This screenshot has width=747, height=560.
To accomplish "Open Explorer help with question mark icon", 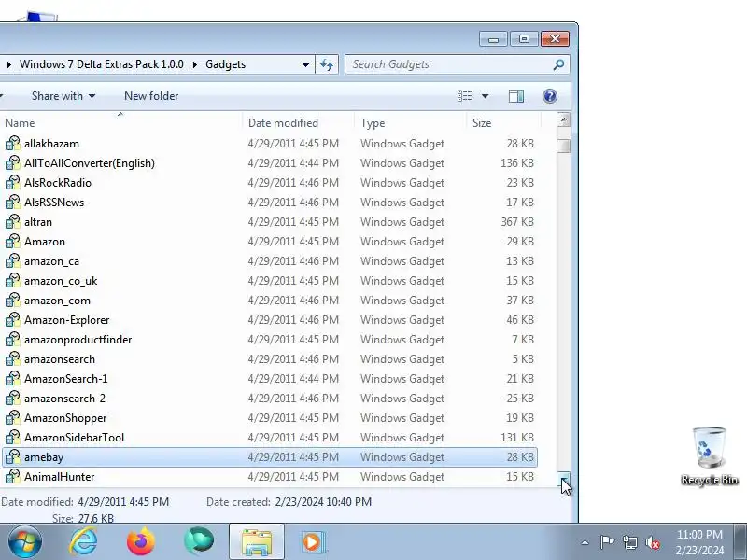I will (550, 96).
